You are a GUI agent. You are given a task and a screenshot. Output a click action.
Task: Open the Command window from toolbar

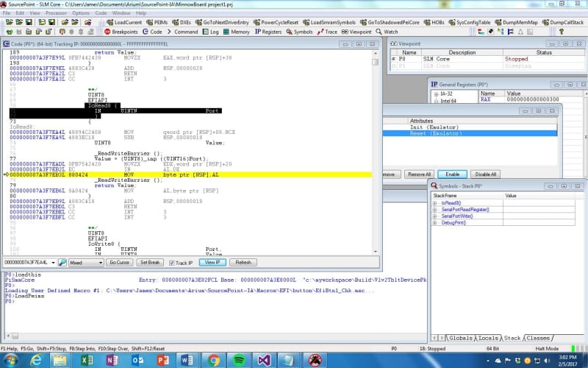(182, 32)
